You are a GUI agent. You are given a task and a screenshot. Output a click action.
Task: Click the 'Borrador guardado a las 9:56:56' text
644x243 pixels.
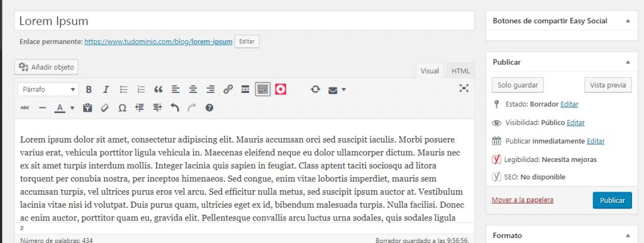click(422, 240)
